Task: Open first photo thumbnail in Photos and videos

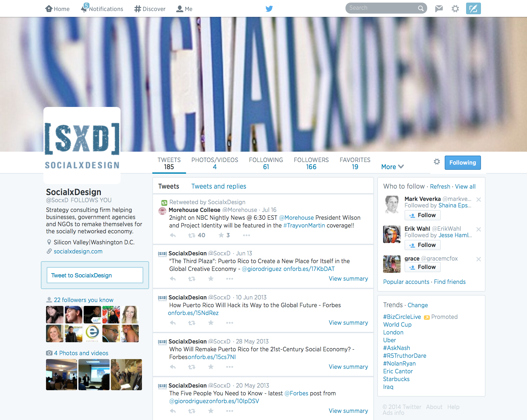Action: pyautogui.click(x=62, y=375)
